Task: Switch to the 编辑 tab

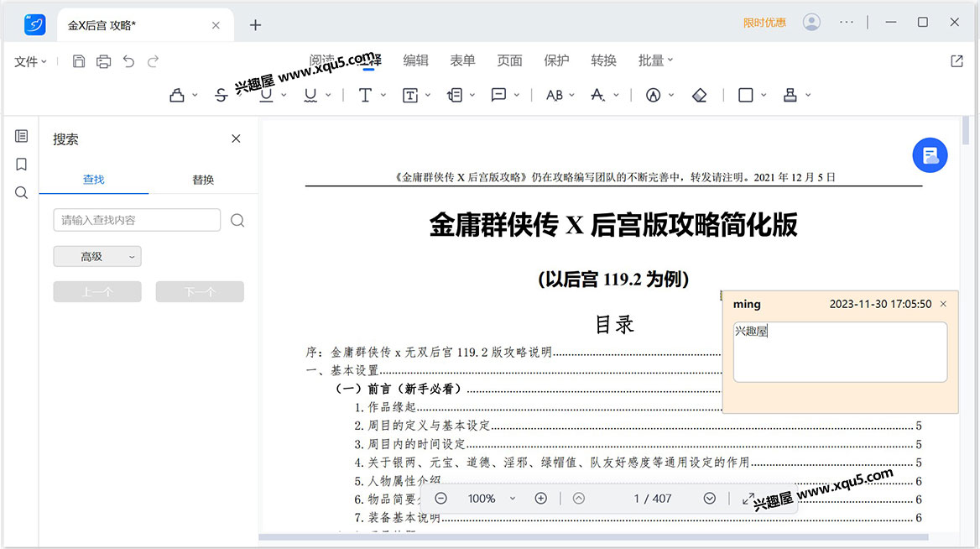Action: (415, 60)
